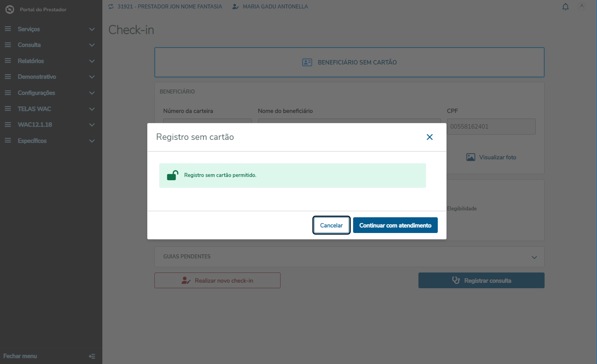The width and height of the screenshot is (597, 364).
Task: Click the Portal do Prestador logo
Action: point(10,9)
